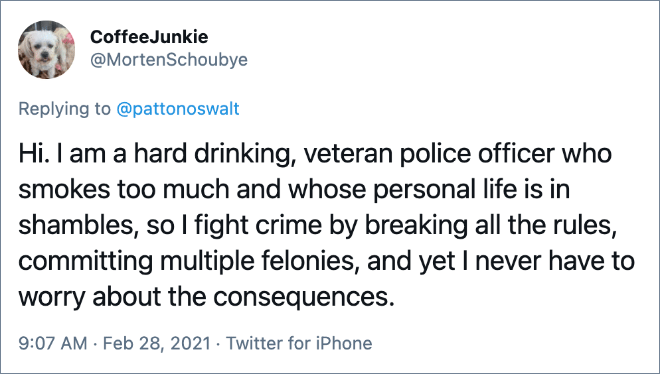The width and height of the screenshot is (660, 374).
Task: Open the dog profile picture avatar
Action: click(x=46, y=50)
